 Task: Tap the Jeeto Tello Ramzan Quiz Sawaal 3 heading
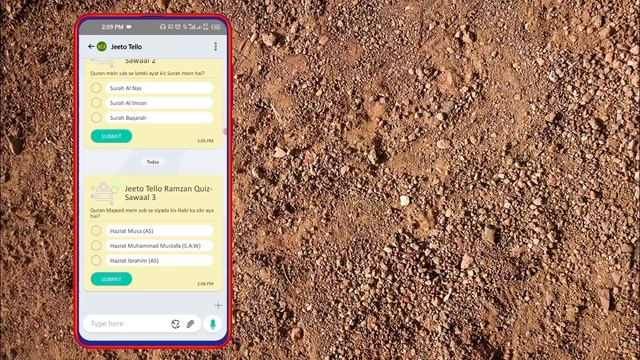169,193
